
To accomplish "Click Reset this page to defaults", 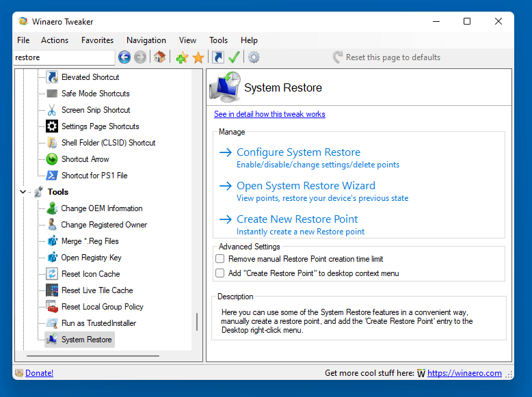I will (386, 57).
